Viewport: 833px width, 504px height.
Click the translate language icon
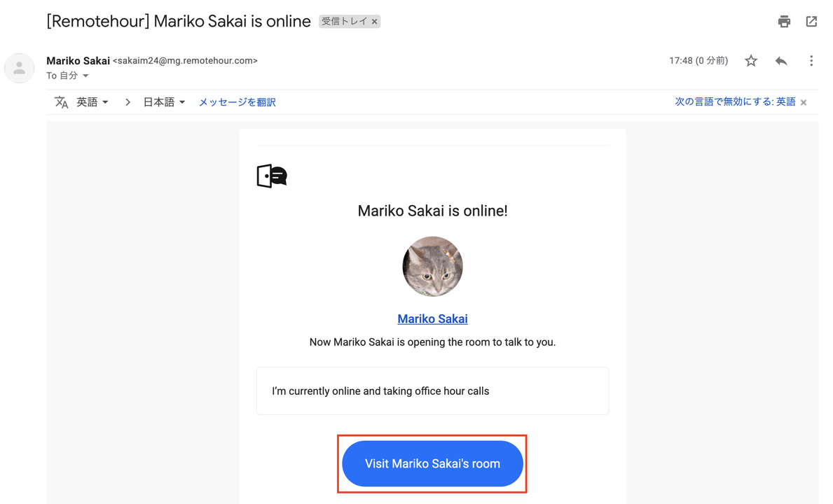62,102
